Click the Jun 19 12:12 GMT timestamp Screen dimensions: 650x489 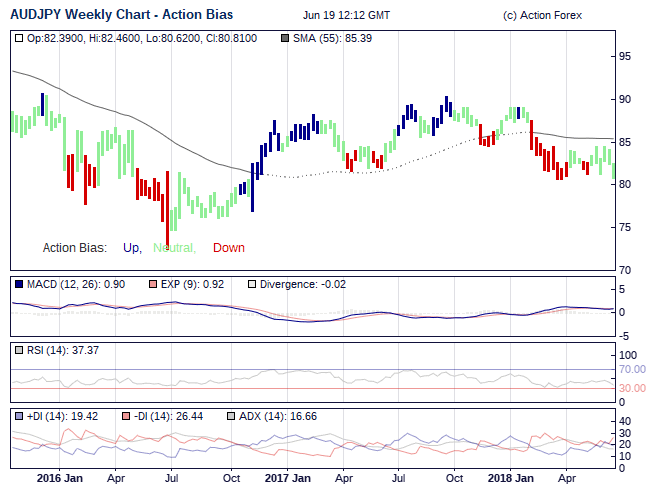click(346, 16)
